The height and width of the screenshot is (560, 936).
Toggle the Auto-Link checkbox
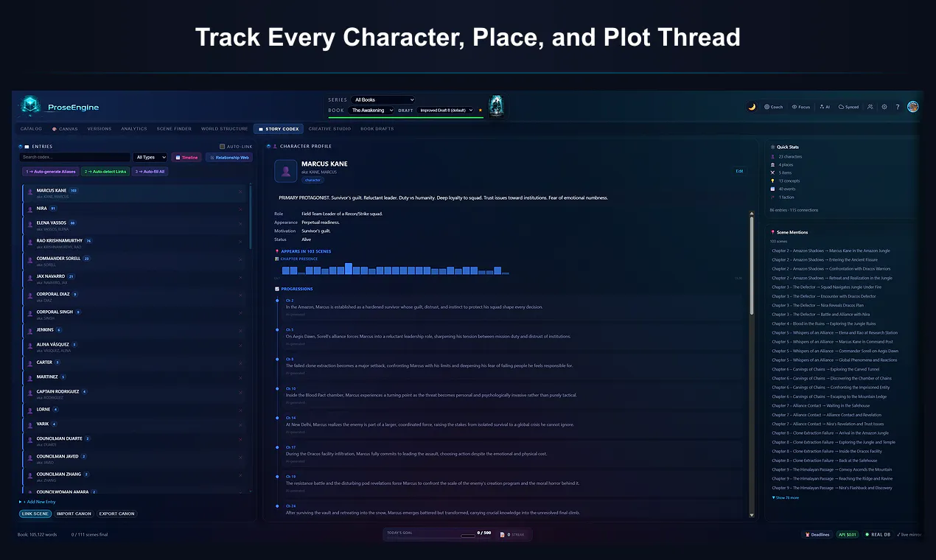(x=223, y=147)
